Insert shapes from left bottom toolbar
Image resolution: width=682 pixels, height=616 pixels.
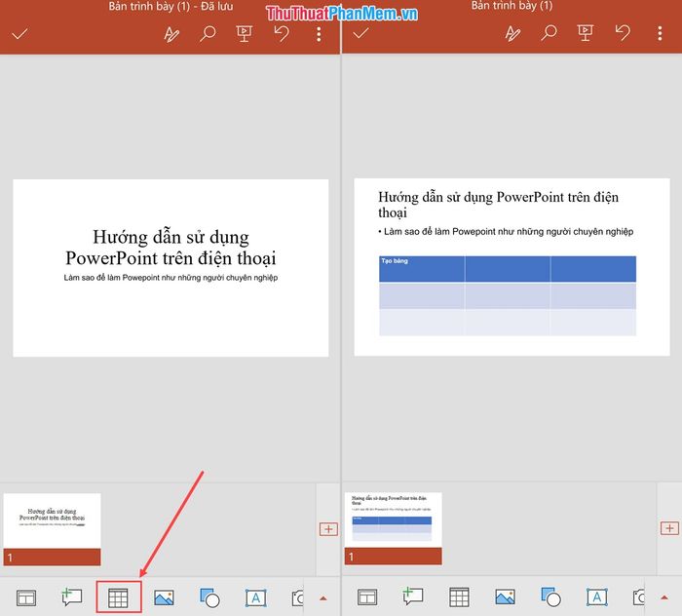click(x=209, y=597)
